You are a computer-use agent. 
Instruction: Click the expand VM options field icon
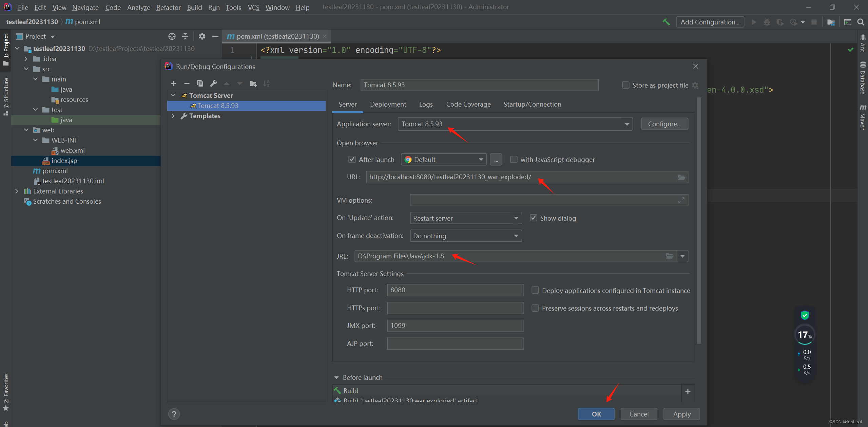(681, 201)
